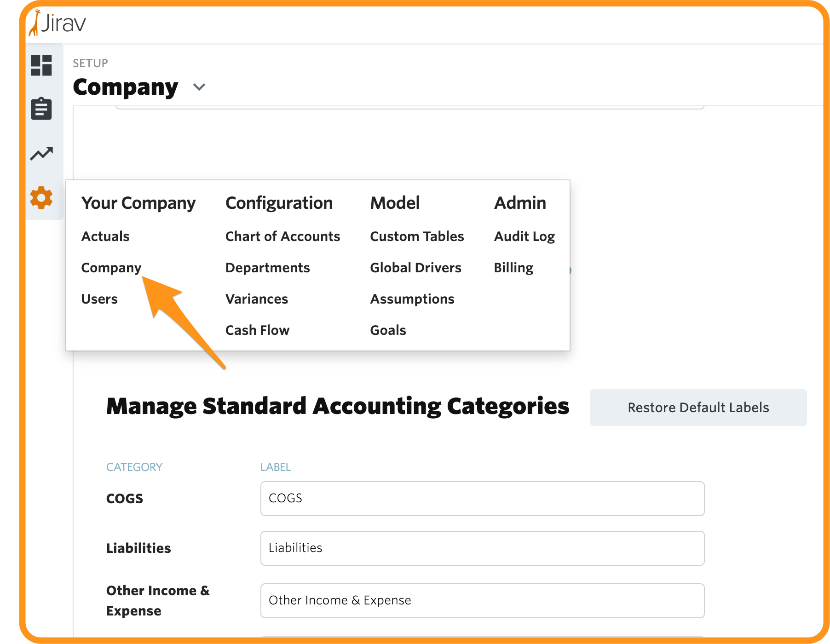
Task: Expand the Company setup dropdown chevron
Action: click(x=199, y=87)
